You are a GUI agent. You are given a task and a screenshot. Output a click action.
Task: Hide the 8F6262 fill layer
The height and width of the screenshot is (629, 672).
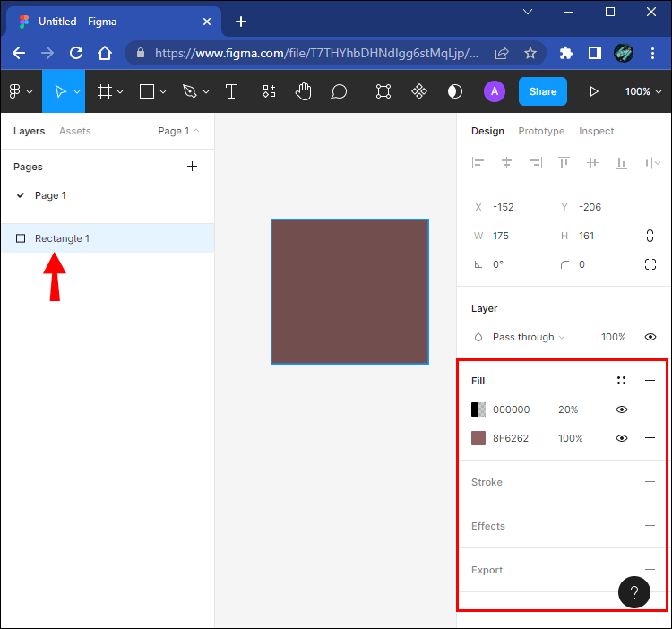coord(621,438)
